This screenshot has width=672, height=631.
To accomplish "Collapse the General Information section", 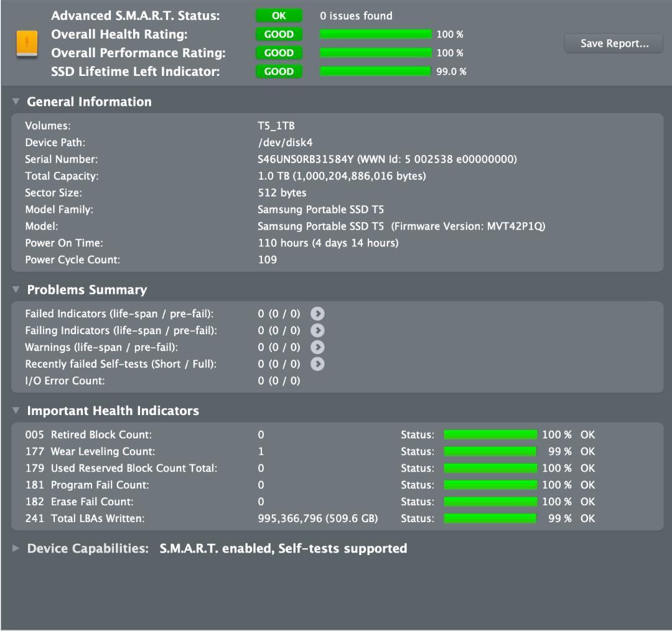I will [16, 101].
